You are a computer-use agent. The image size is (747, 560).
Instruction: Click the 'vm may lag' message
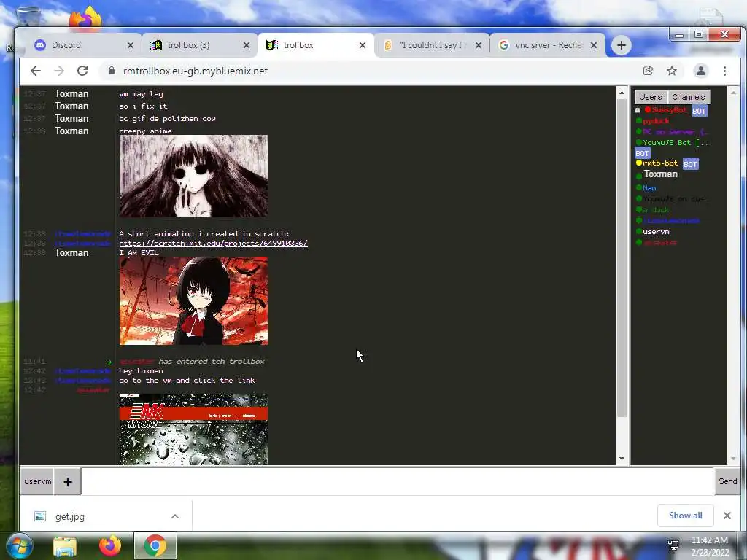click(141, 94)
